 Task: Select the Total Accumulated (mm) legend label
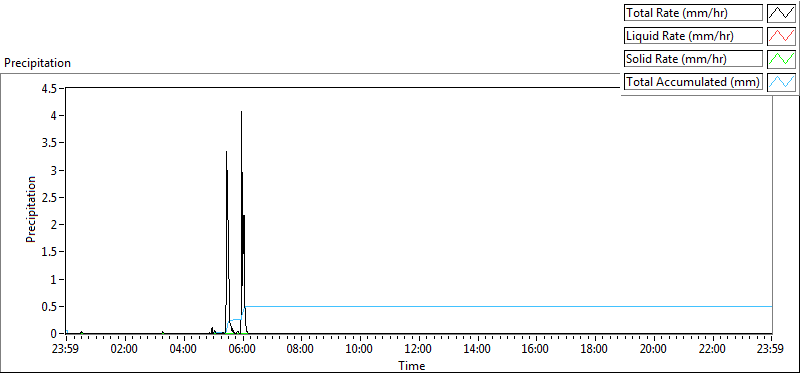click(693, 81)
